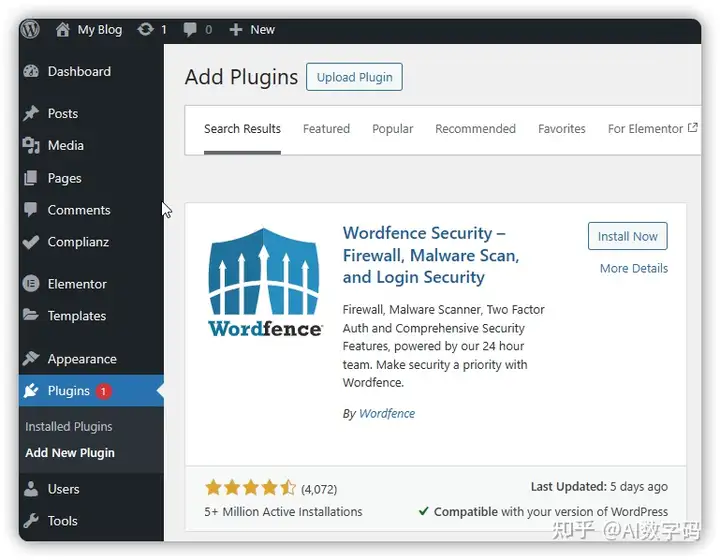
Task: Open My Blog home icon
Action: pyautogui.click(x=62, y=30)
